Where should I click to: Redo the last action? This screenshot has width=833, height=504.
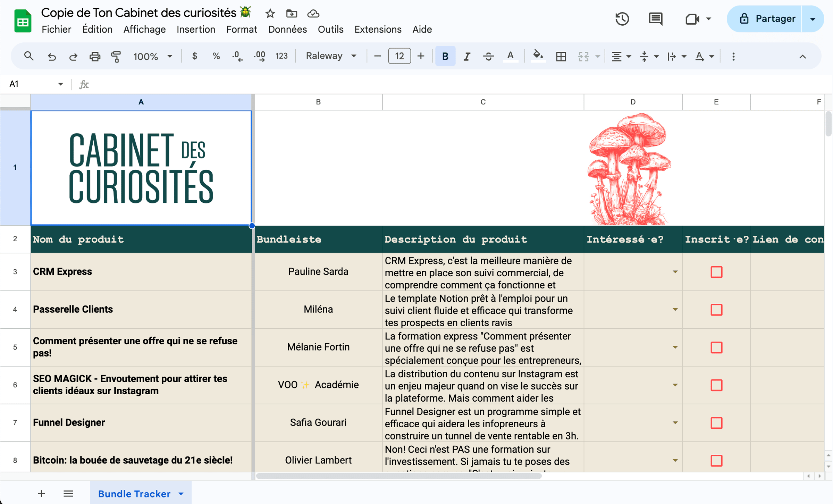[73, 56]
